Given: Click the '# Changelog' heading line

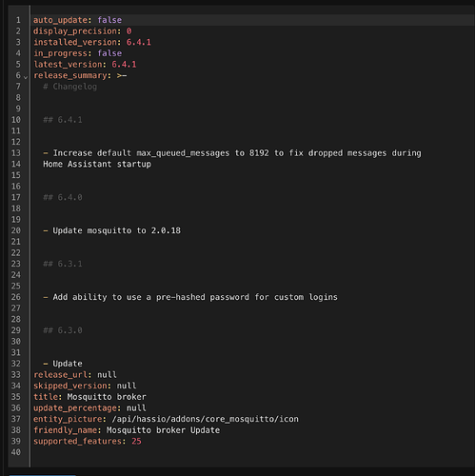Looking at the screenshot, I should [x=70, y=87].
